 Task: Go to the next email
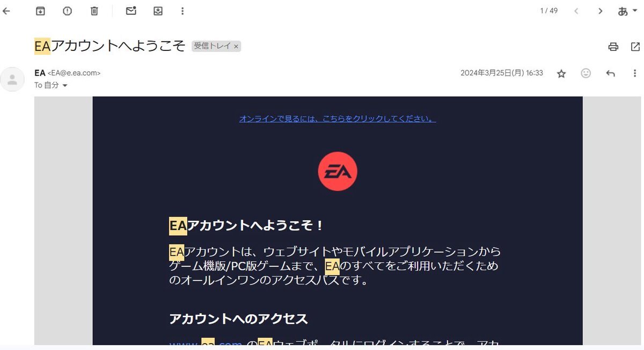(601, 11)
